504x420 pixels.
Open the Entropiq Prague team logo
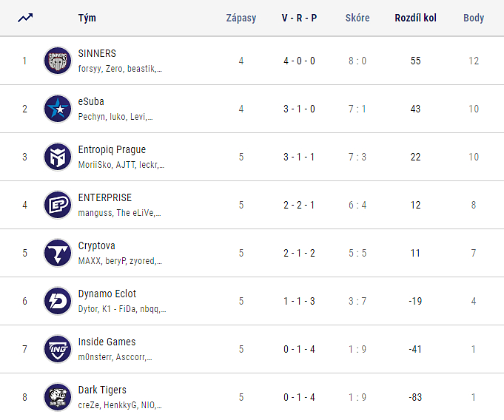click(57, 157)
